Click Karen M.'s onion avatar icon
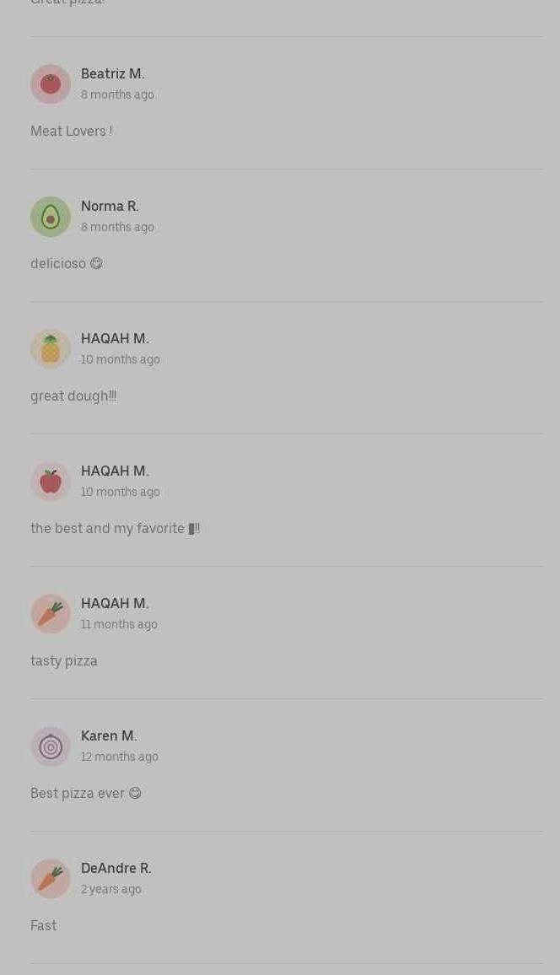Viewport: 560px width, 975px height. (x=51, y=746)
